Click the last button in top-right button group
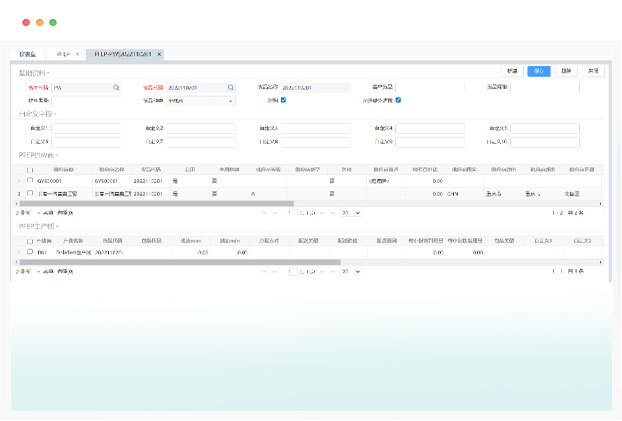 point(593,71)
